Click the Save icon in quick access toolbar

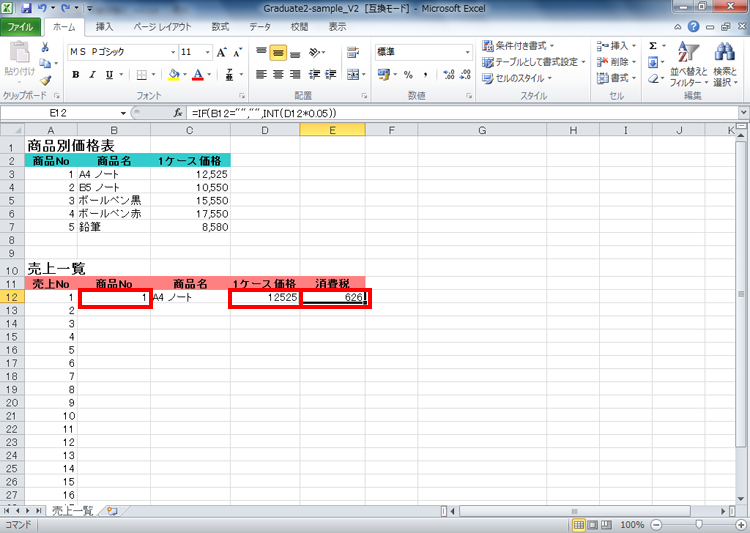pos(26,8)
